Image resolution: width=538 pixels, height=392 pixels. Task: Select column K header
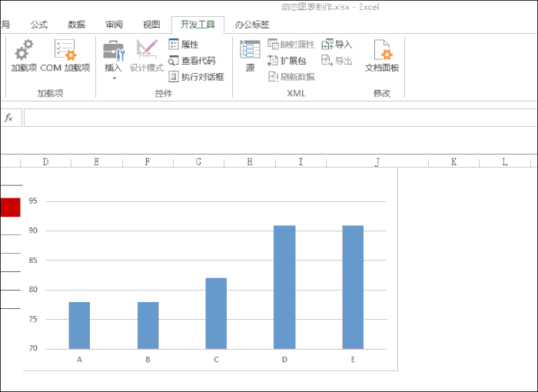(x=454, y=161)
